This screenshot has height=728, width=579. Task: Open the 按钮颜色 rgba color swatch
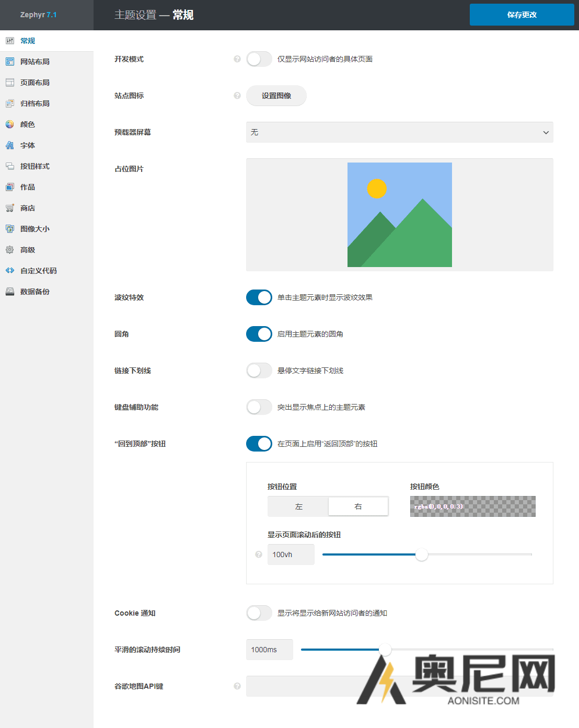(472, 506)
